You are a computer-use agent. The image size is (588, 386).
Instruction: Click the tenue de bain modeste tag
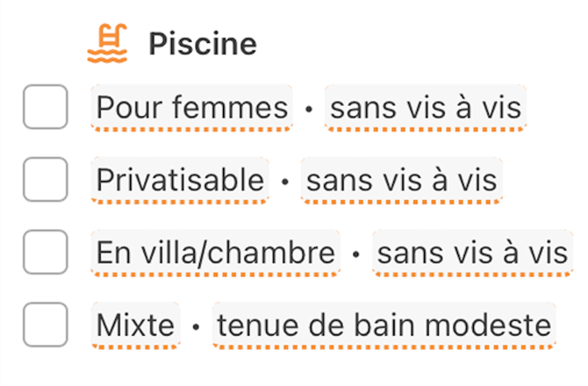[x=384, y=325]
